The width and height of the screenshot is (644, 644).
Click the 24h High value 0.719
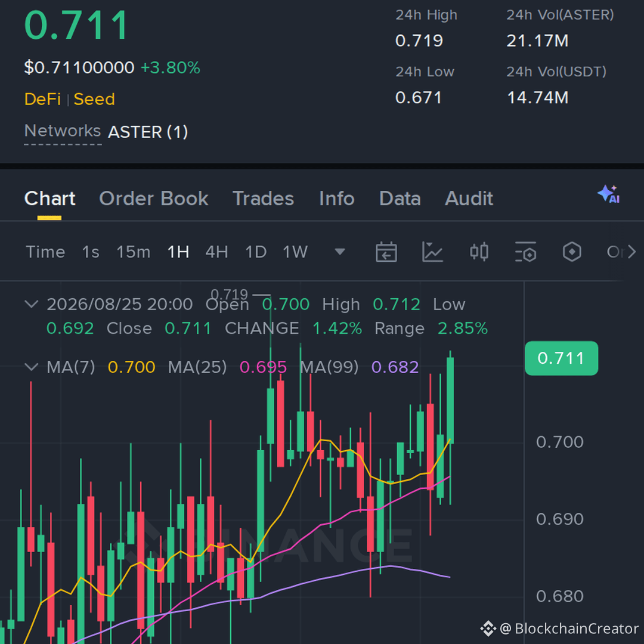coord(419,41)
